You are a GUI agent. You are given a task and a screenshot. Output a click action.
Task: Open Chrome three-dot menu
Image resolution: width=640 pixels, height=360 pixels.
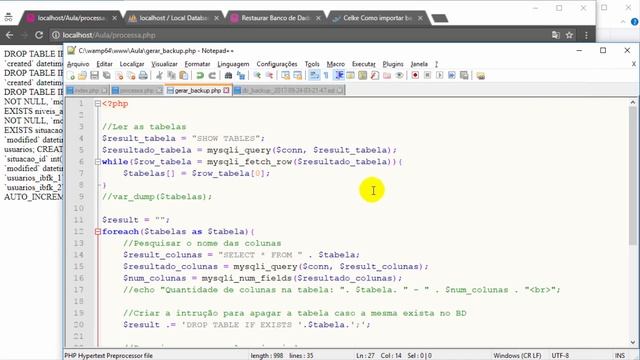587,35
